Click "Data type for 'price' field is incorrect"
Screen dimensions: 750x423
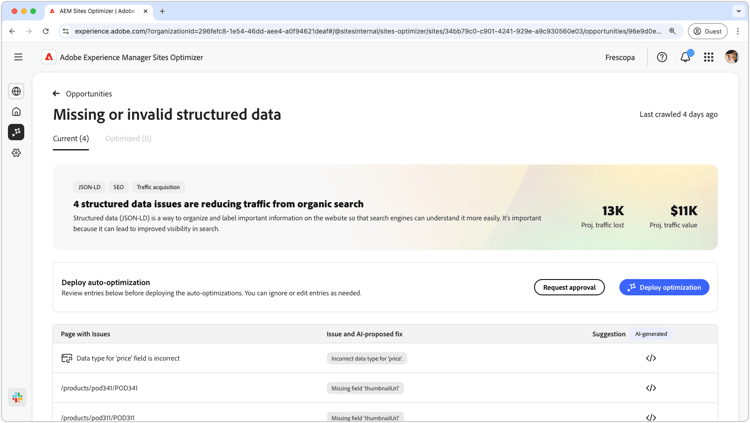tap(128, 358)
